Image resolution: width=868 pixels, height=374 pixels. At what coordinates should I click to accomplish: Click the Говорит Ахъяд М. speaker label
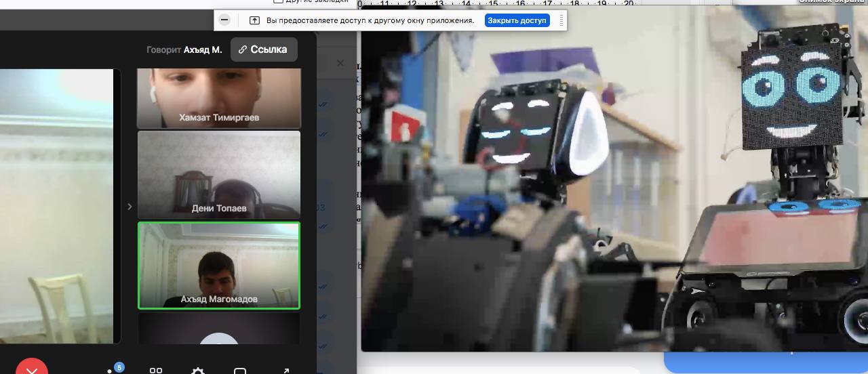184,49
